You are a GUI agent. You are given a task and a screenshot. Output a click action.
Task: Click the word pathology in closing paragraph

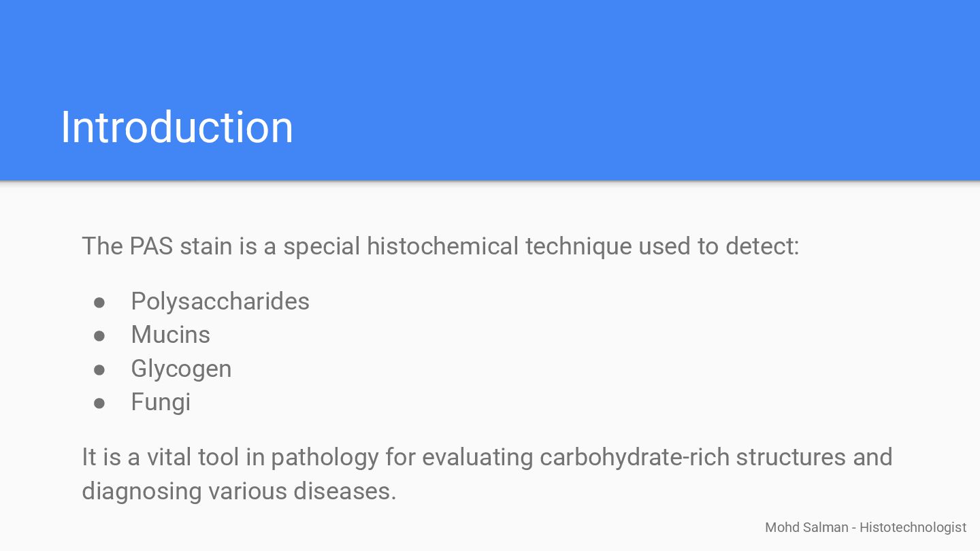tap(324, 457)
